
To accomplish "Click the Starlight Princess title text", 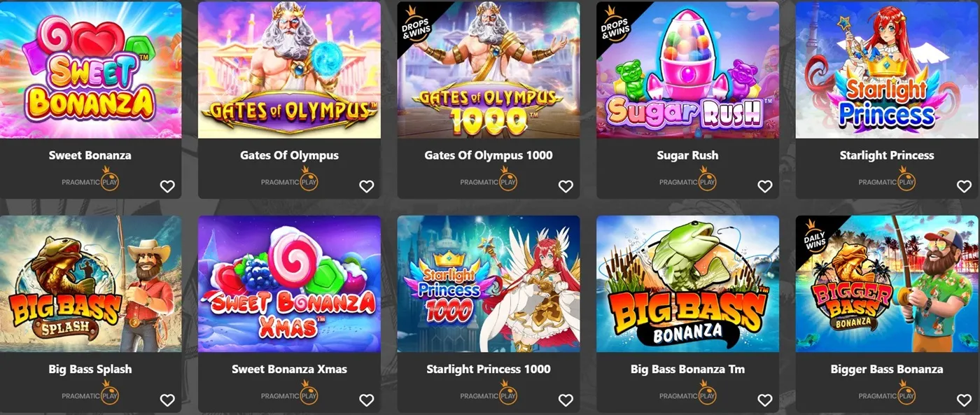I will pyautogui.click(x=887, y=155).
